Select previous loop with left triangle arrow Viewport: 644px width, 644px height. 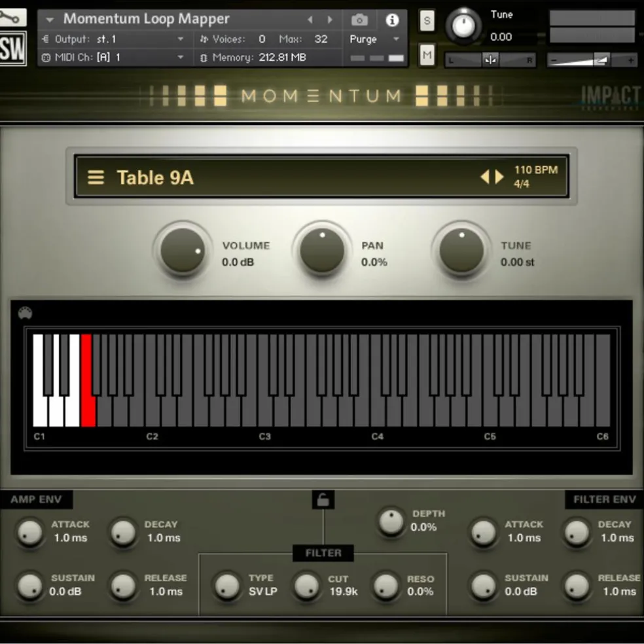(x=485, y=177)
